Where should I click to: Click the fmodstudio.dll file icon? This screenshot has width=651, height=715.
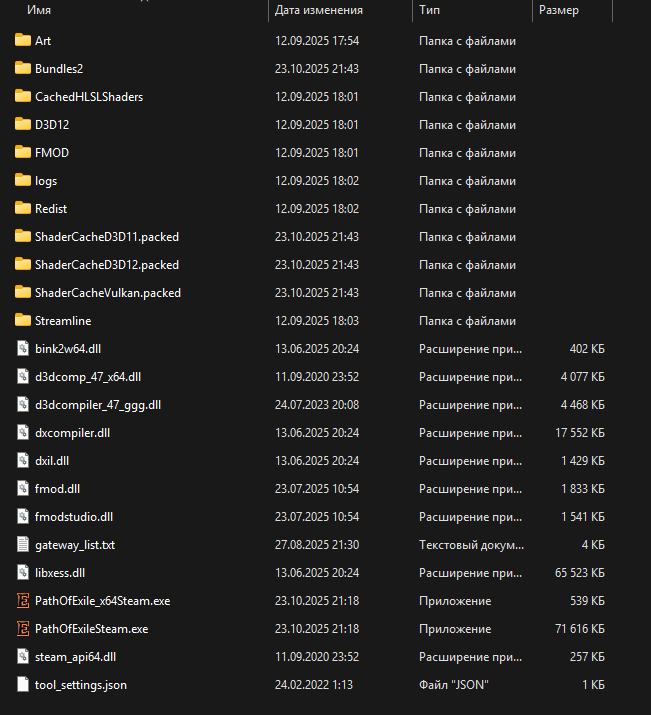coord(23,517)
